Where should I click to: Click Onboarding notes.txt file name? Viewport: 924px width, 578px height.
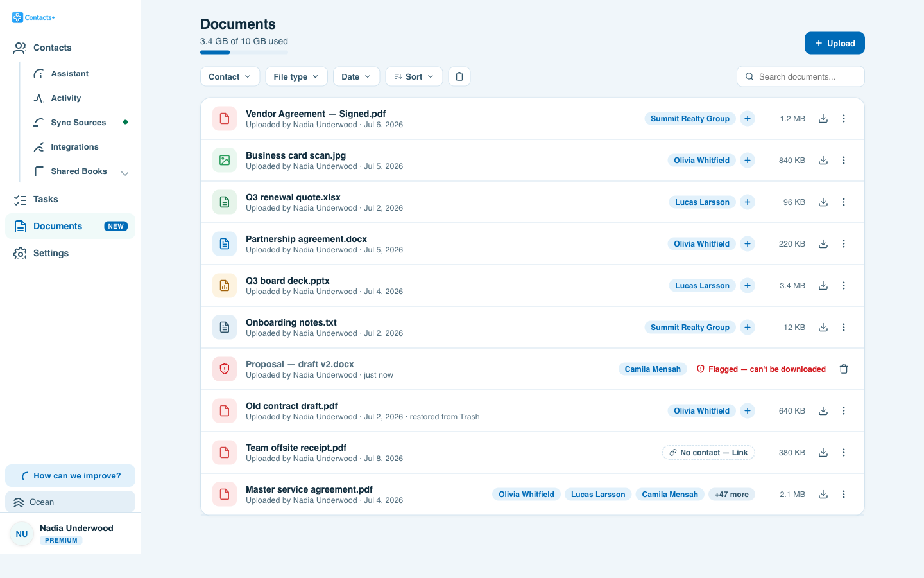[291, 322]
